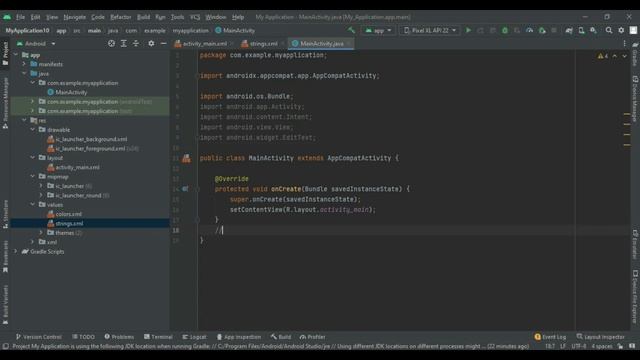
Task: Click the related XML gutter icon beside class line
Action: pos(186,158)
